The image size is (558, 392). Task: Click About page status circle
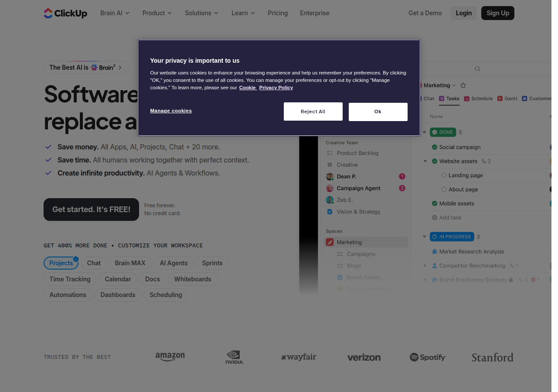click(444, 189)
